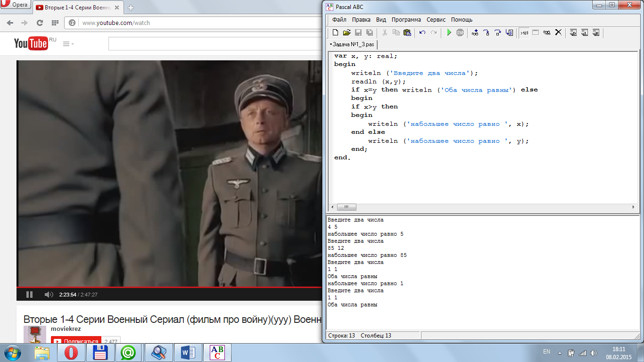Show hidden system tray icons
Screen dimensions: 644x362
coord(560,353)
